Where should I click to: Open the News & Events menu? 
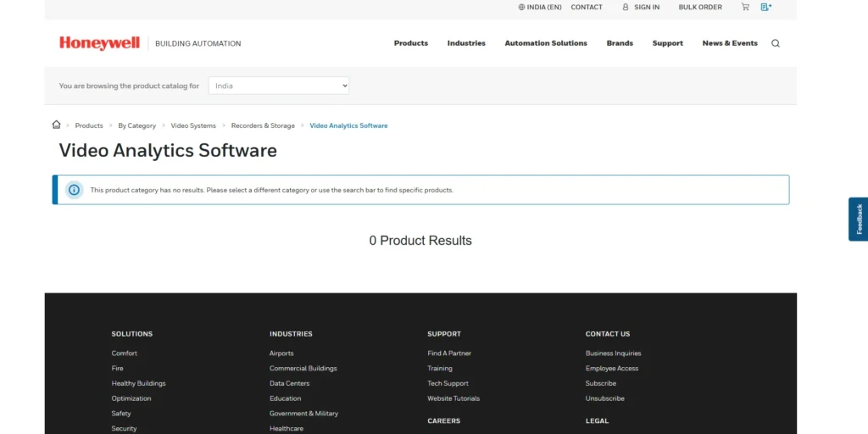[x=729, y=43]
